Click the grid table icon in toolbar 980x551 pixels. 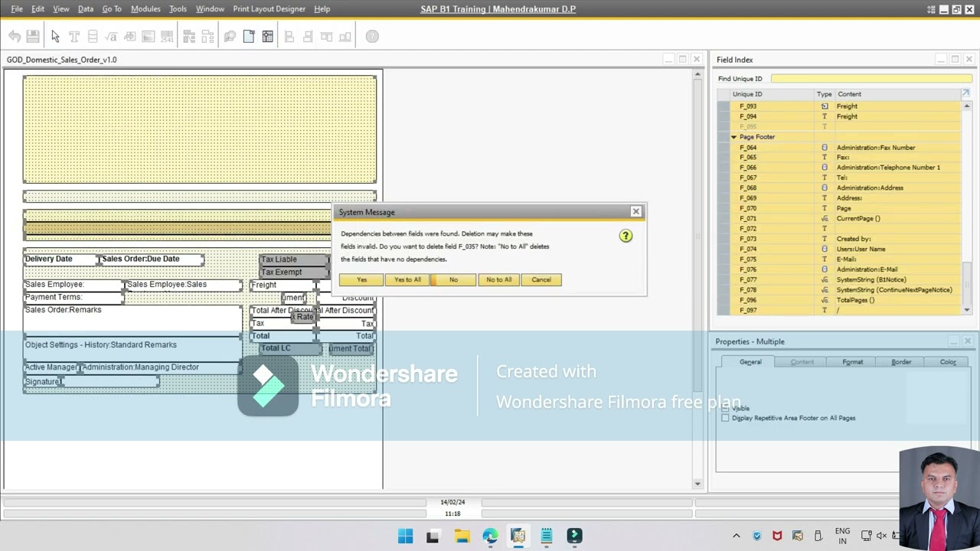[x=267, y=36]
